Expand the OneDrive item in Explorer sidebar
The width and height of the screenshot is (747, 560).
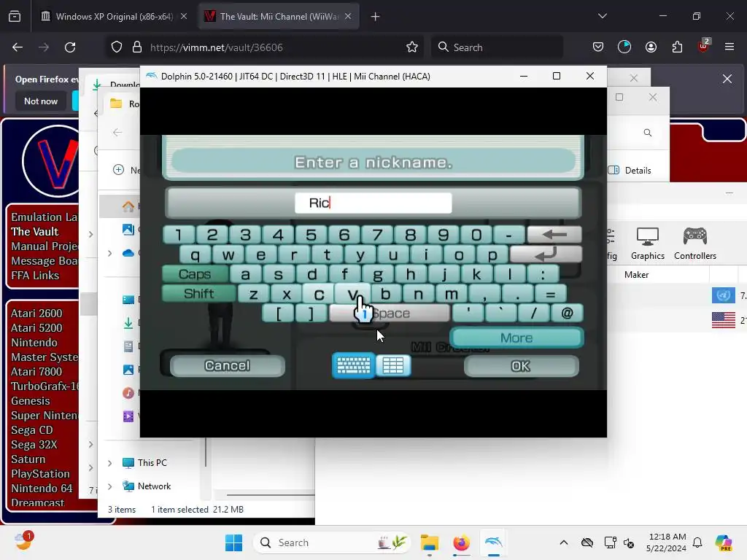pos(110,253)
